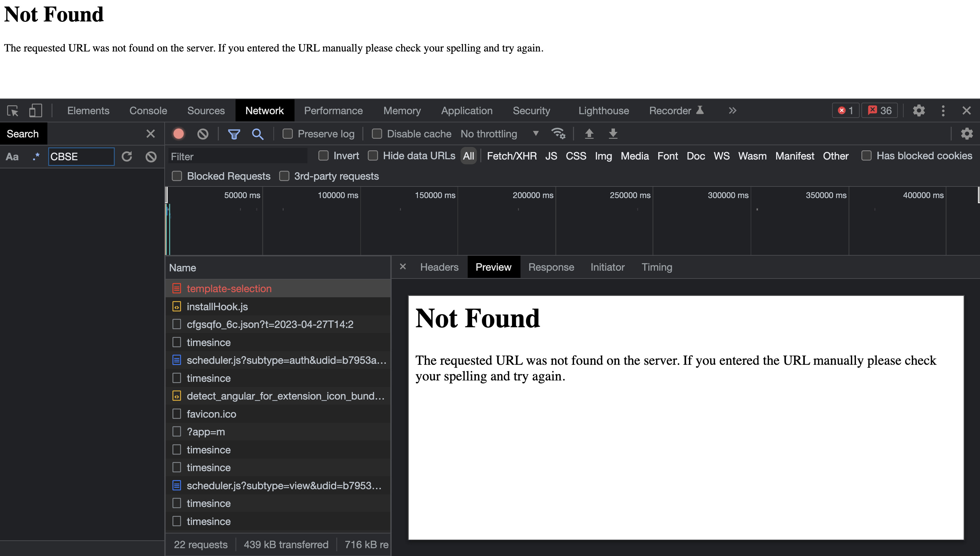Click the Import HAR file upload arrow
This screenshot has width=980, height=556.
[589, 134]
